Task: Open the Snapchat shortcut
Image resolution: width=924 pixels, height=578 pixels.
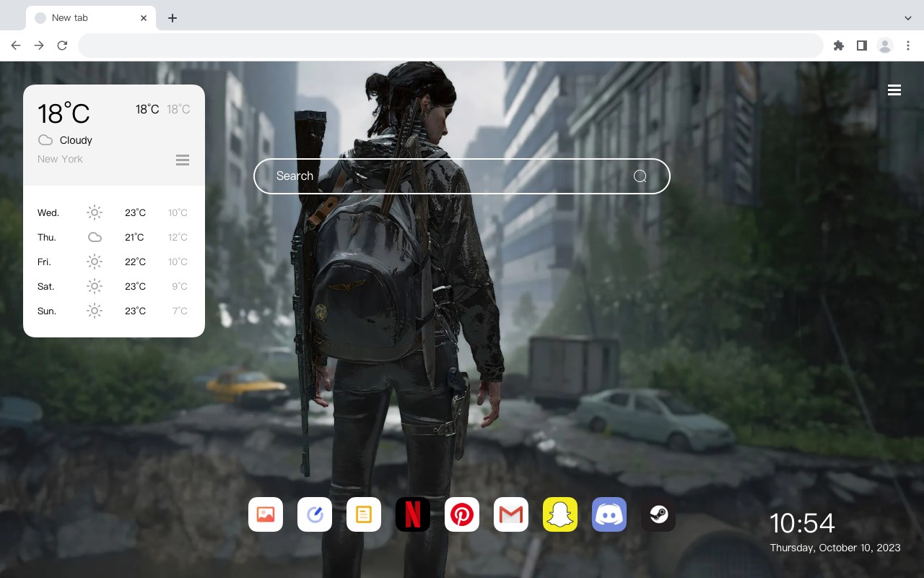Action: coord(560,514)
